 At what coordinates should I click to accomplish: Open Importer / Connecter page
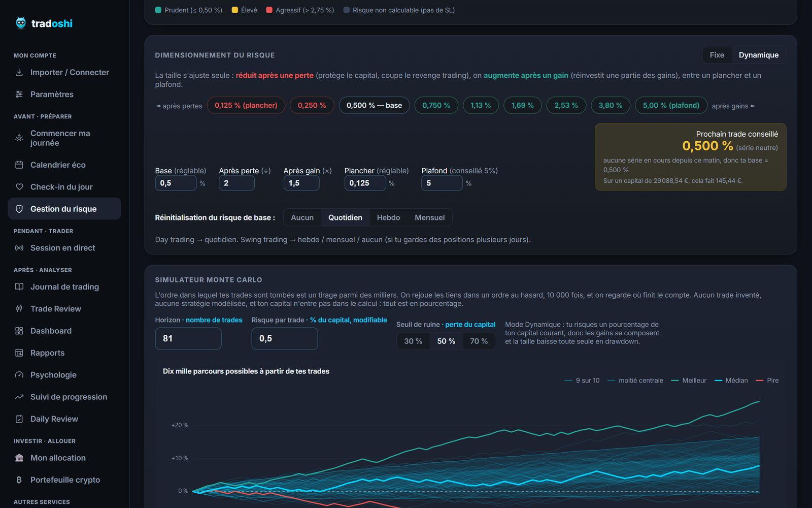pos(64,72)
